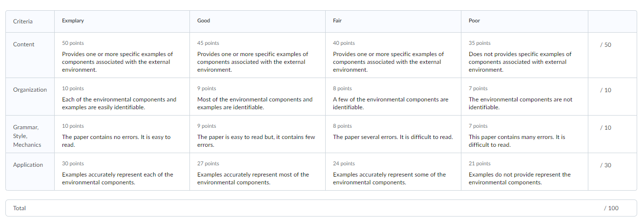Click the Criteria column header
644x218 pixels.
[23, 21]
